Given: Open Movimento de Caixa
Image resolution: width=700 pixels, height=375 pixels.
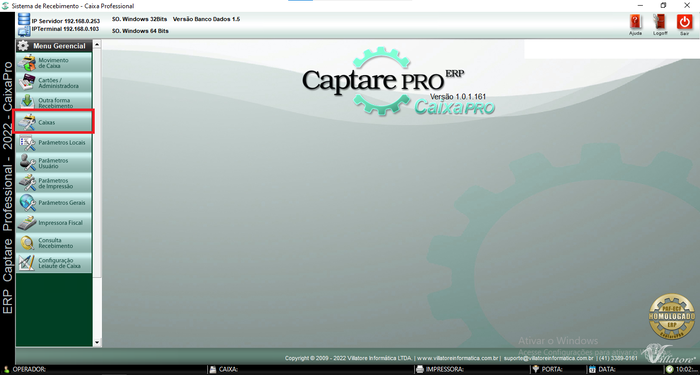Looking at the screenshot, I should point(54,63).
